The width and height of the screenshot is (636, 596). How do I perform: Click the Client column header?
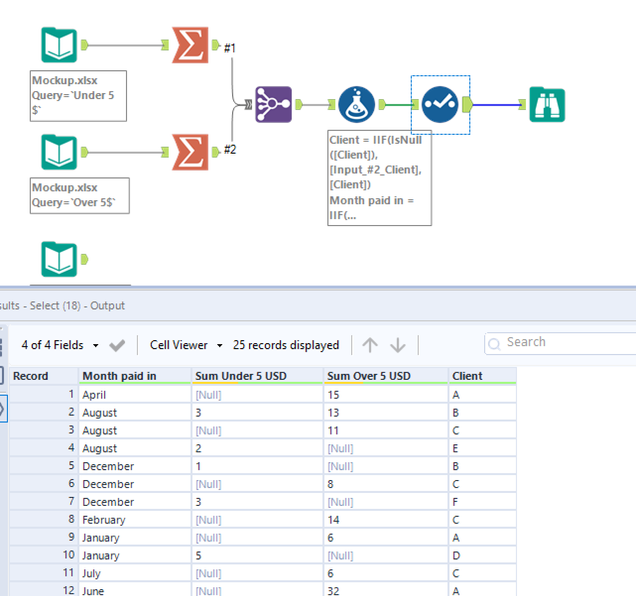point(482,376)
